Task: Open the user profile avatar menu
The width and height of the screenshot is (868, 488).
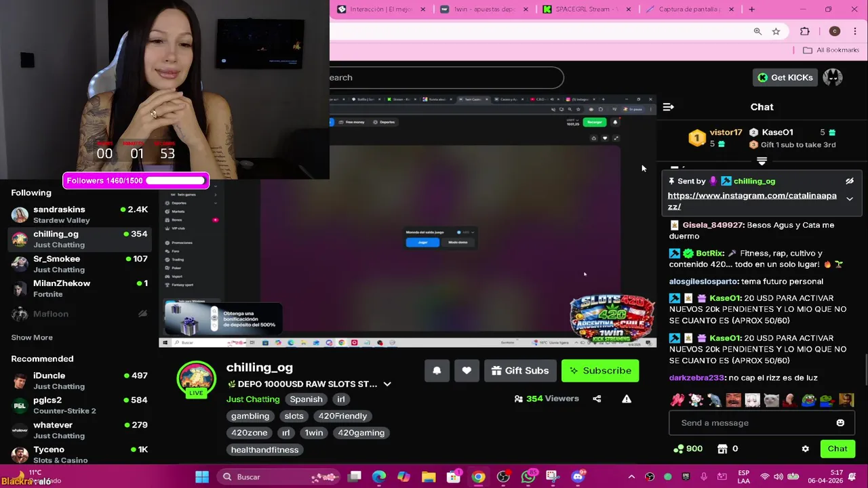Action: pyautogui.click(x=833, y=77)
